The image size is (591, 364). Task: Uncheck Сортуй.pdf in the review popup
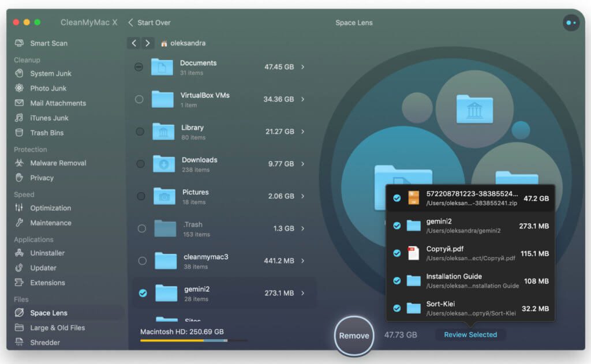click(x=397, y=253)
